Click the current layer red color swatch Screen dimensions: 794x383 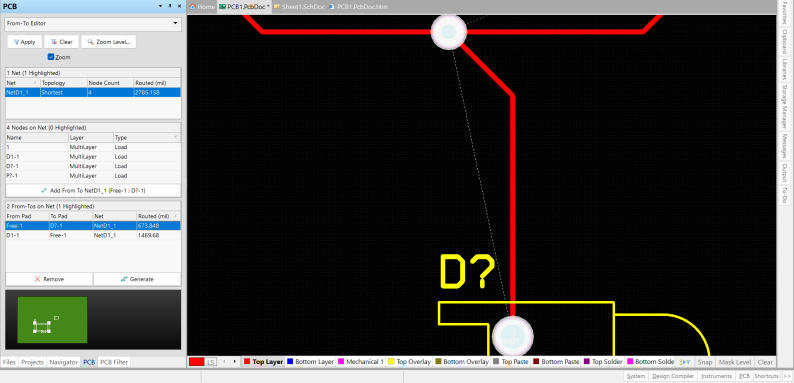pyautogui.click(x=197, y=362)
